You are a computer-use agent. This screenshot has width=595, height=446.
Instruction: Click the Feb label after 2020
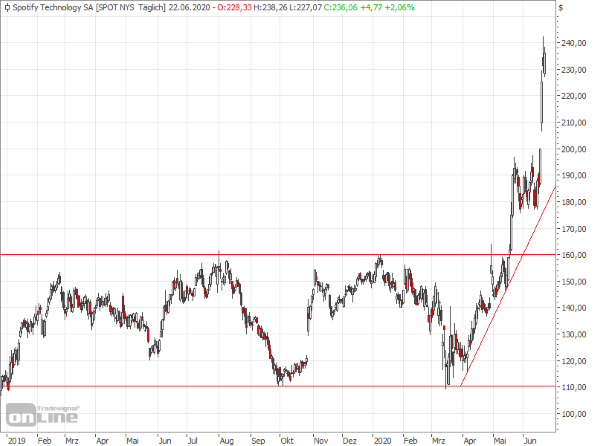click(410, 441)
